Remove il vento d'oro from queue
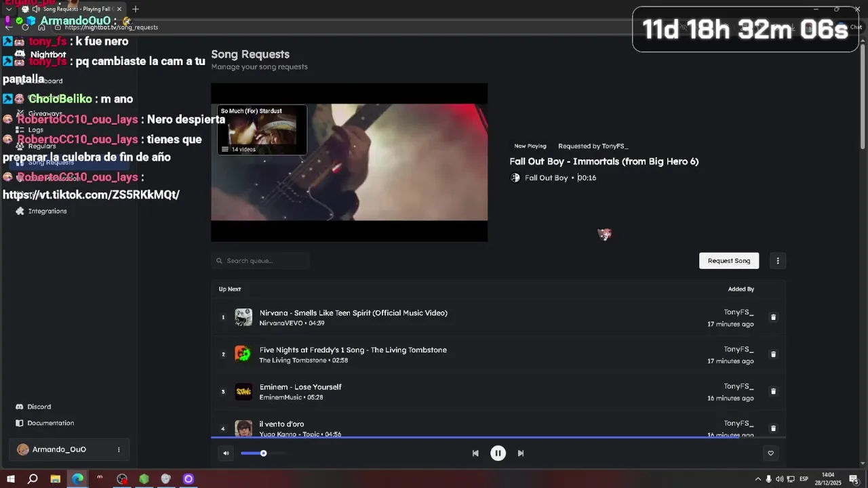 (773, 428)
